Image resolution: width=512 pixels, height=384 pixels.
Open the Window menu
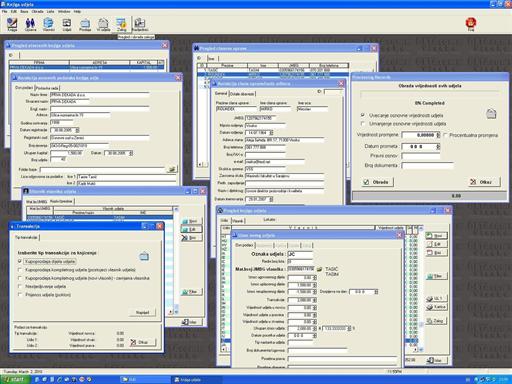coord(64,11)
